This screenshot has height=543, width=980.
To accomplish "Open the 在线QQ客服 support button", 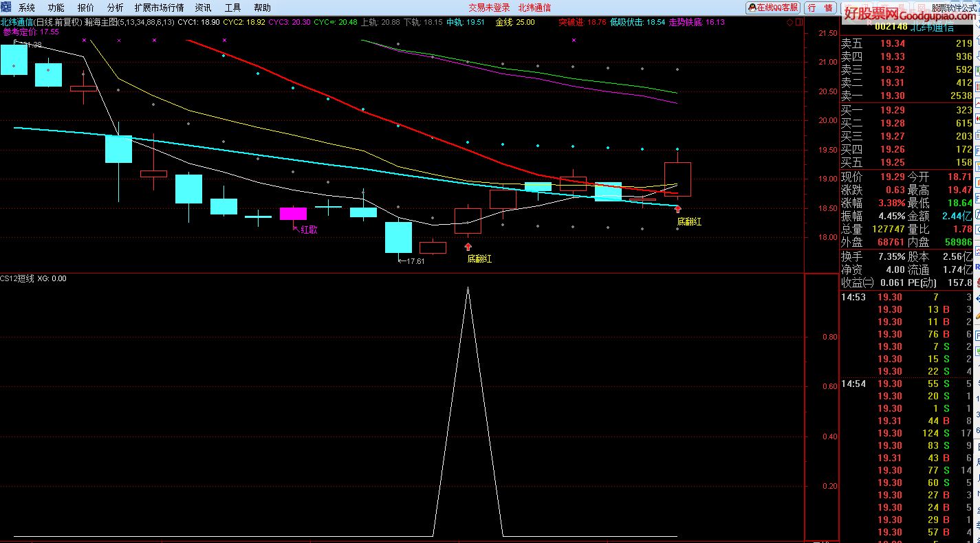I will [773, 8].
